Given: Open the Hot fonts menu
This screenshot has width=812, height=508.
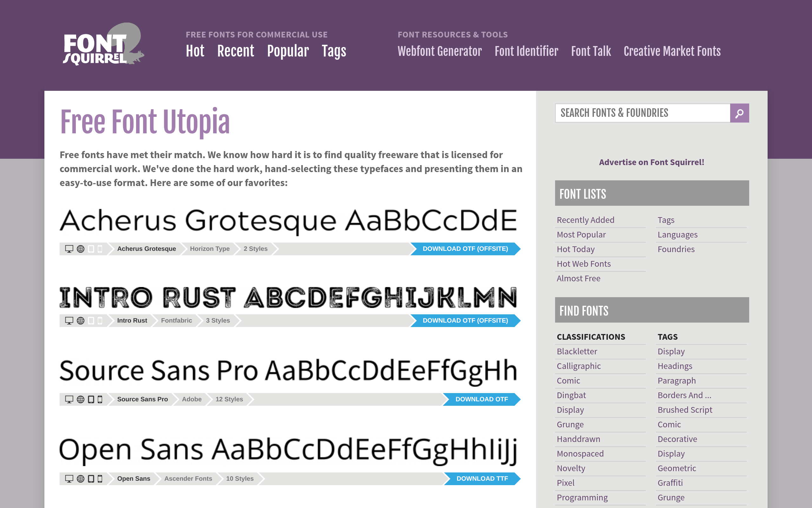Looking at the screenshot, I should coord(195,51).
